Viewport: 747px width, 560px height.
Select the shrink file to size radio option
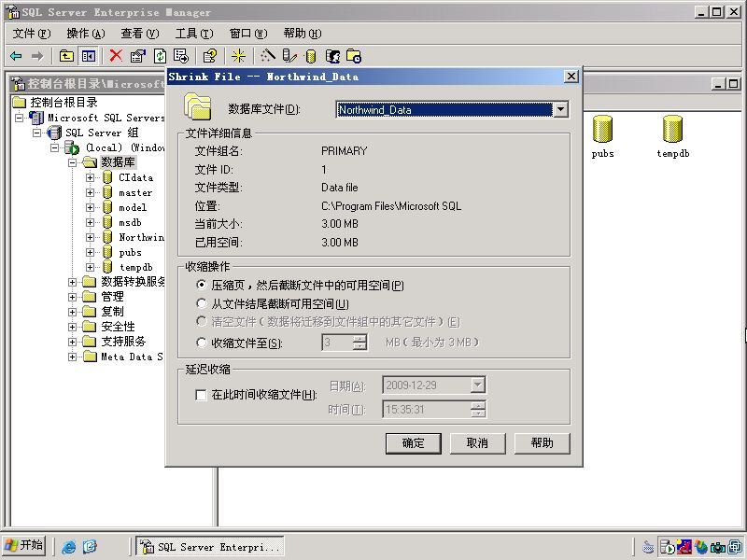click(x=202, y=343)
